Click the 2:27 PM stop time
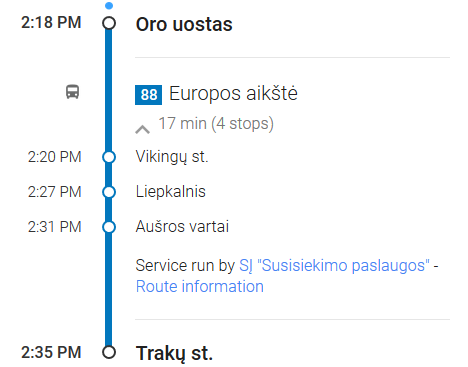 (55, 192)
